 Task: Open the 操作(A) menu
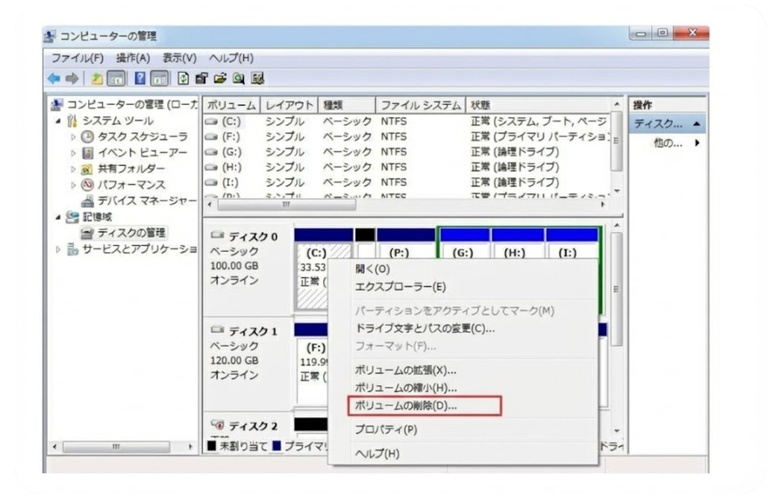pos(133,58)
